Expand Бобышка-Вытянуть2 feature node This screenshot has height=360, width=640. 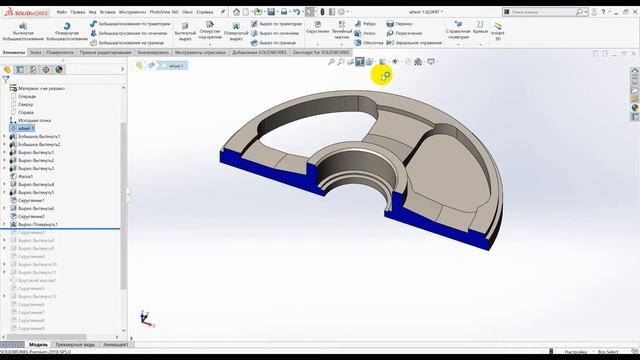[x=4, y=144]
